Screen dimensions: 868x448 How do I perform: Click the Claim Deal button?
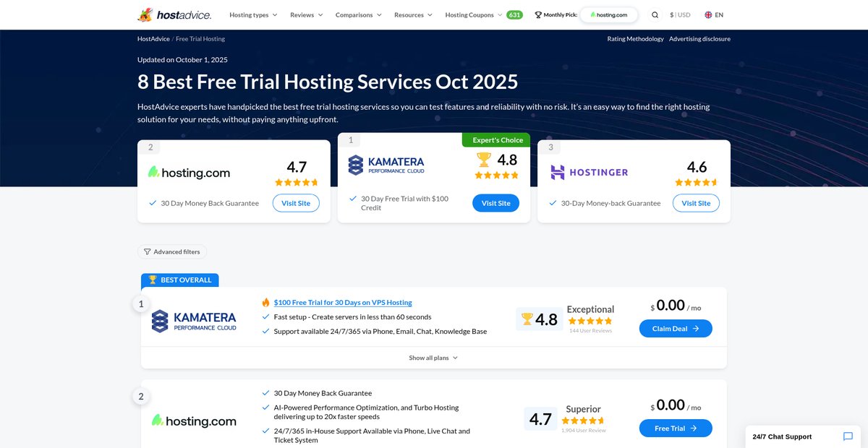click(676, 329)
